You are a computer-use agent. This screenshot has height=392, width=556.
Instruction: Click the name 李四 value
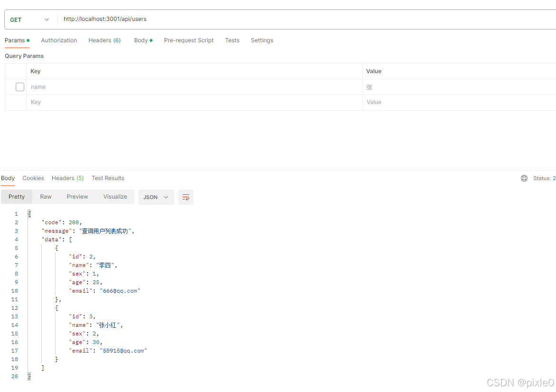tap(105, 265)
